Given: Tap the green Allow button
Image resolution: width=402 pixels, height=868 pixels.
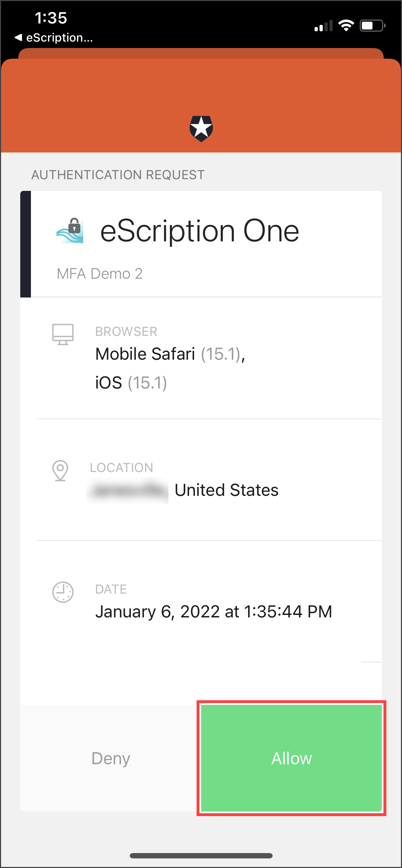Looking at the screenshot, I should [x=291, y=758].
